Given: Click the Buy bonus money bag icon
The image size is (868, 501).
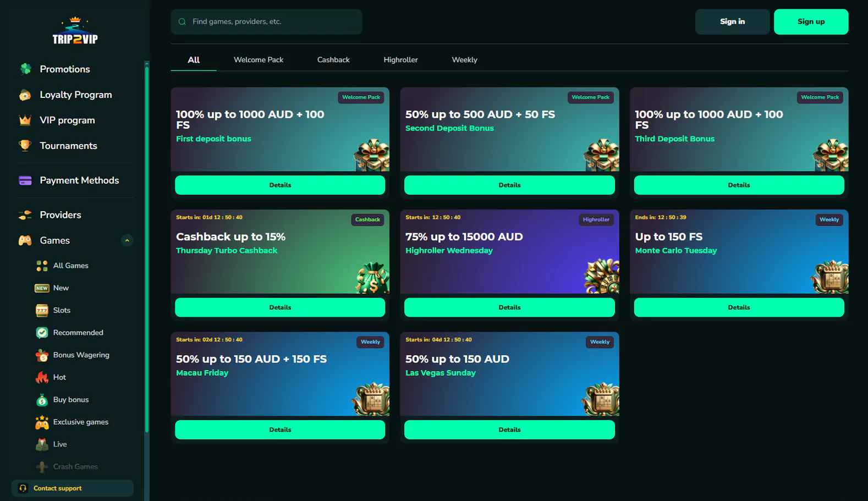Looking at the screenshot, I should (x=42, y=400).
